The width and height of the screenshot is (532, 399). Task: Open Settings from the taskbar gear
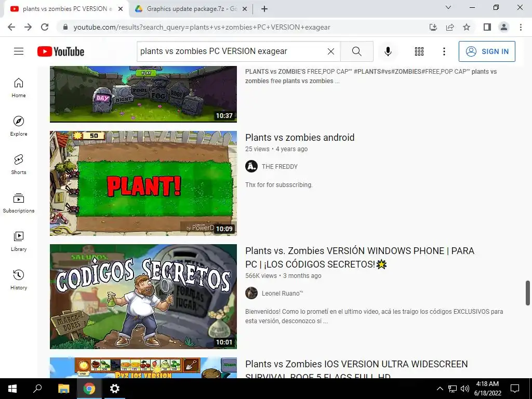tap(115, 389)
